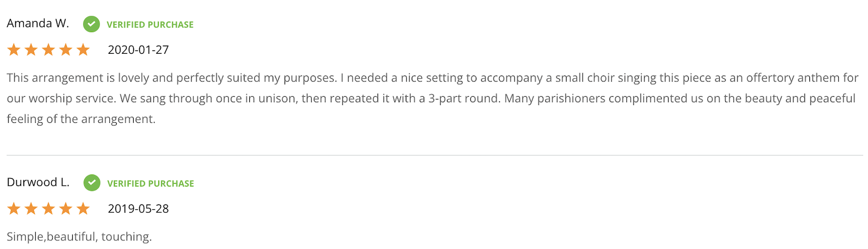Viewport: 868px width, 249px height.
Task: Click the fourth star in Amanda W.'s rating
Action: [x=66, y=50]
